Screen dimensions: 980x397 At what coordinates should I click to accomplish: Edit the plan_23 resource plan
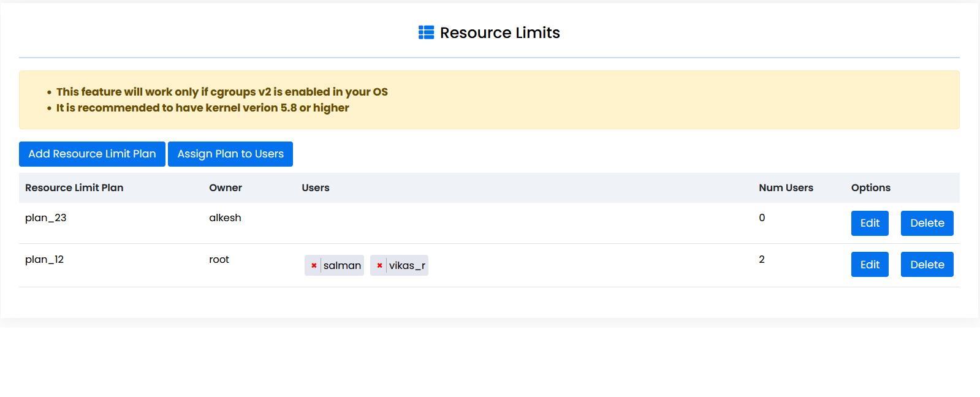coord(869,223)
